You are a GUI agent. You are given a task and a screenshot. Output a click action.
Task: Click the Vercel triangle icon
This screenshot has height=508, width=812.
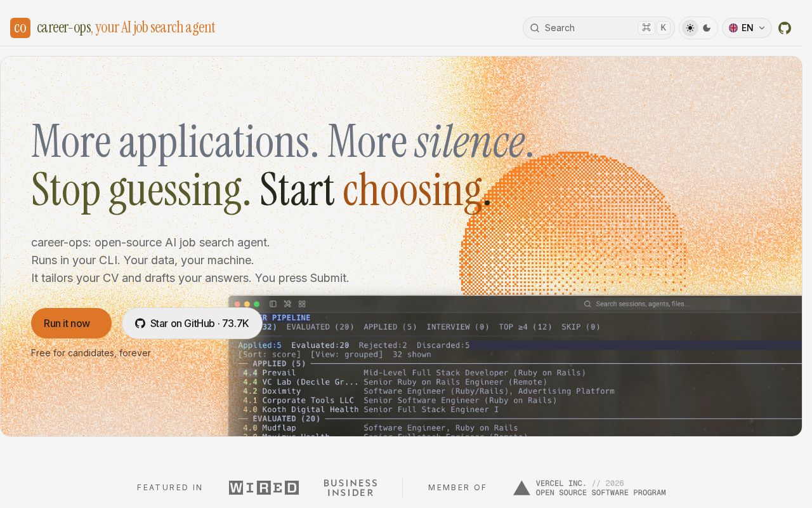point(521,488)
